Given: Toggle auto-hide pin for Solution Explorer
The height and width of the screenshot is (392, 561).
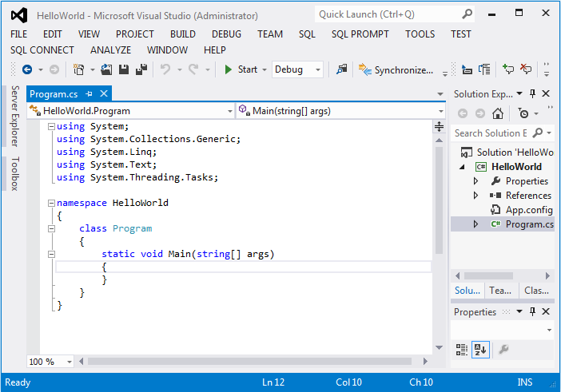Looking at the screenshot, I should tap(532, 93).
